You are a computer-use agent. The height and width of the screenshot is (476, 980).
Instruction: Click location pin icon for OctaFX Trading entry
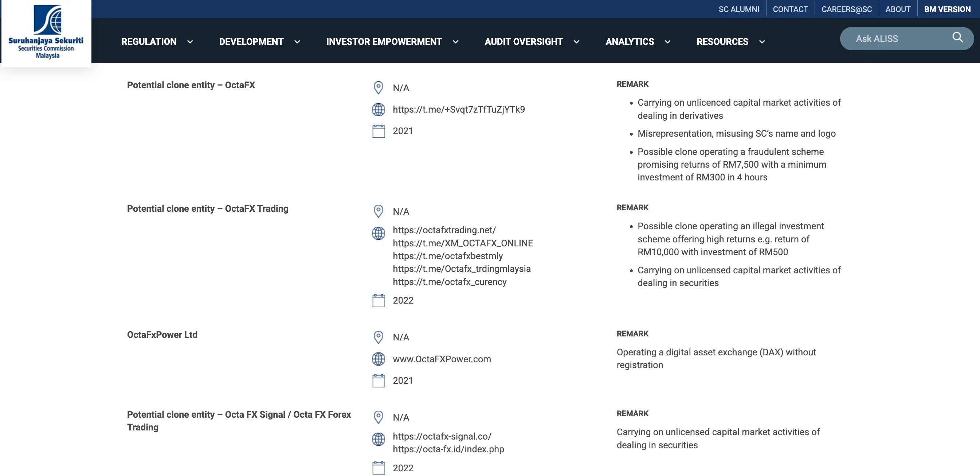(x=378, y=211)
